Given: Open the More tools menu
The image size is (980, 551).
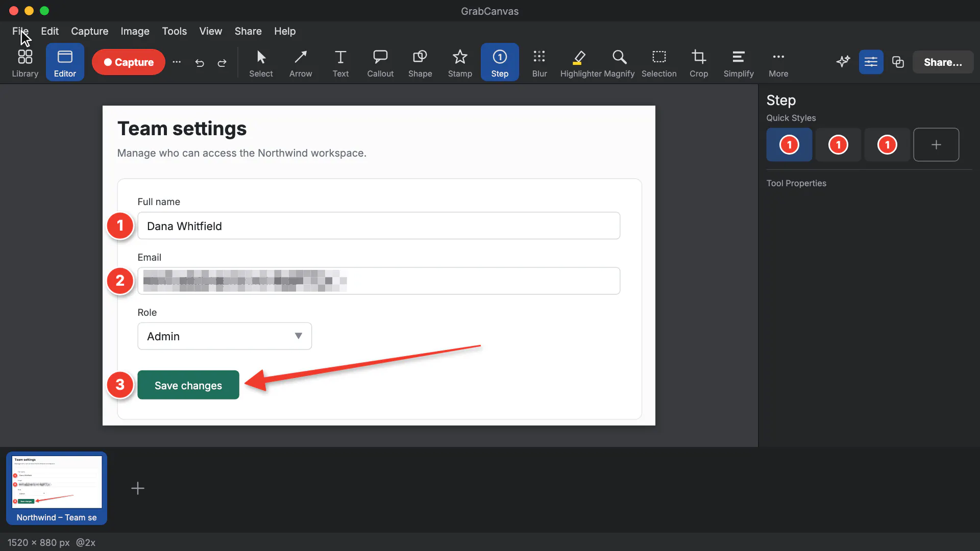Looking at the screenshot, I should pos(778,63).
